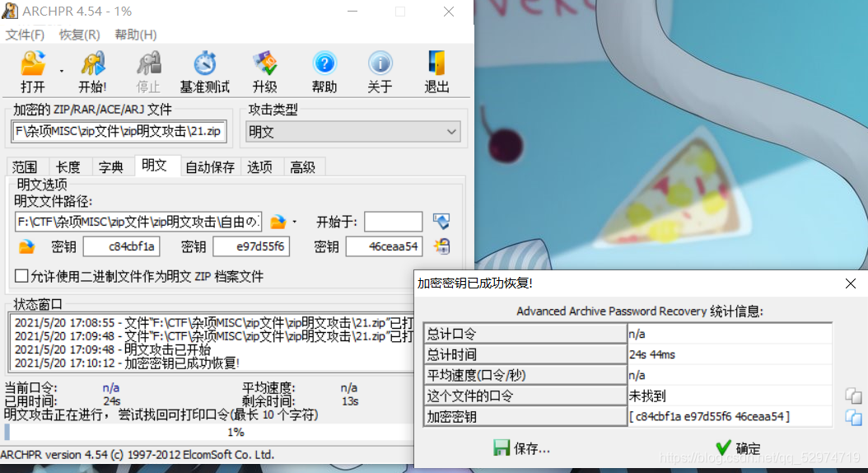Screen dimensions: 868x473
Task: Switch to the 字典 tab
Action: 111,167
